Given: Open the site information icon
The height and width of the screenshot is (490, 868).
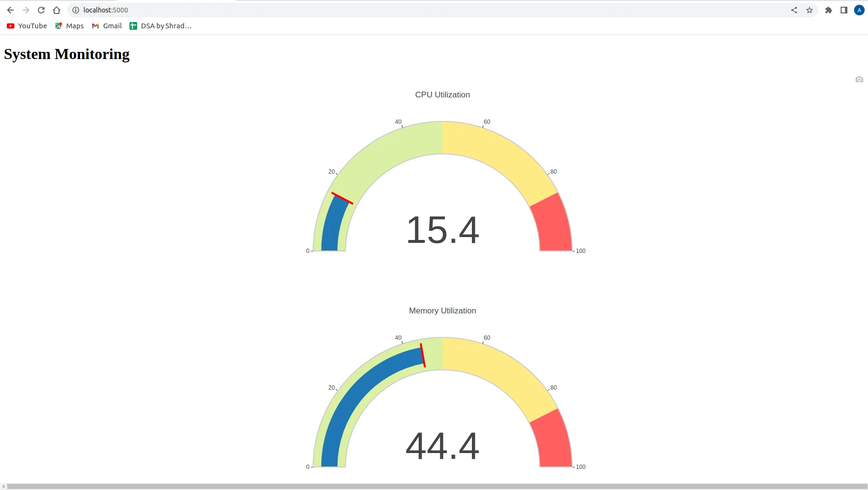Looking at the screenshot, I should 75,10.
